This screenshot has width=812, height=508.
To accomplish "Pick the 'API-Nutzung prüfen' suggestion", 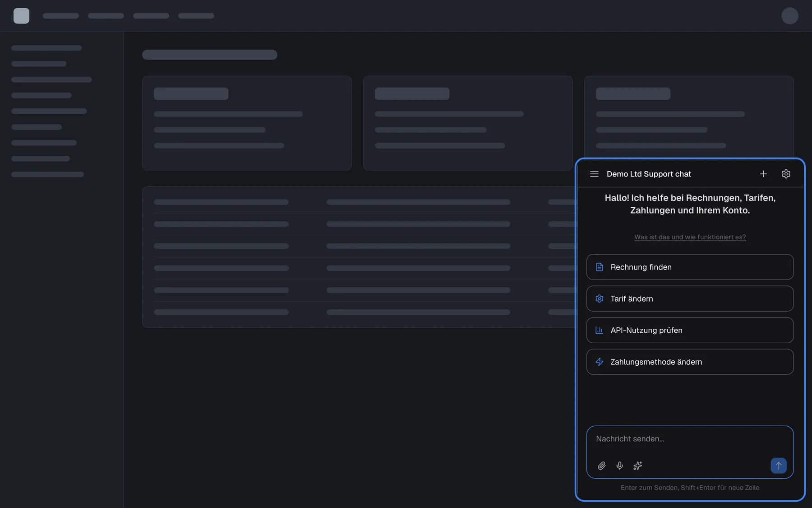I will [x=690, y=330].
